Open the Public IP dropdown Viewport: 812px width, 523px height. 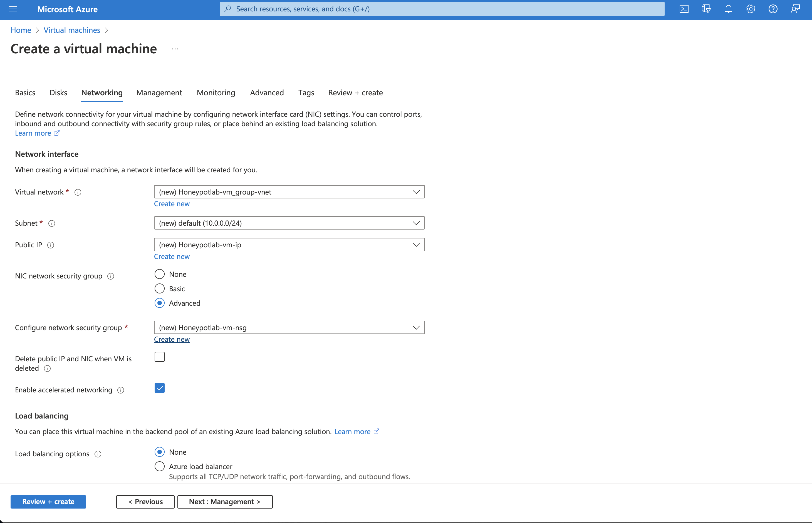coord(289,245)
